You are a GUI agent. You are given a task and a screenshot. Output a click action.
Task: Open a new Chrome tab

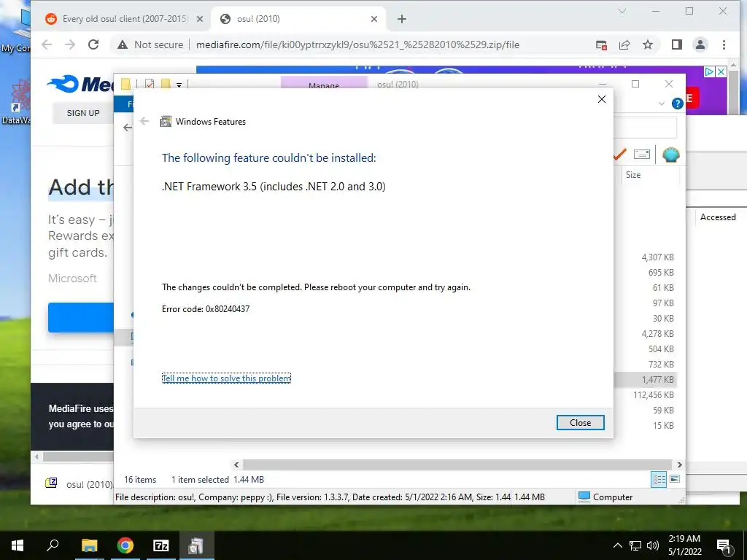(x=402, y=19)
